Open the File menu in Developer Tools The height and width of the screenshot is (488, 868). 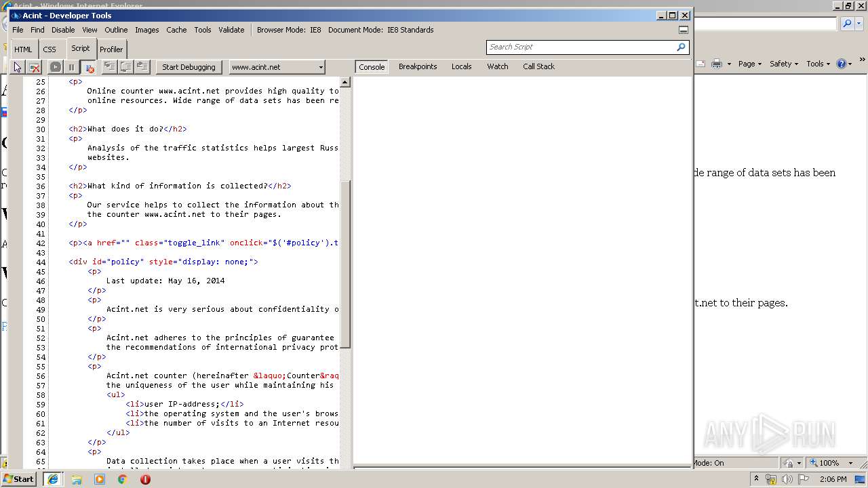pos(18,30)
